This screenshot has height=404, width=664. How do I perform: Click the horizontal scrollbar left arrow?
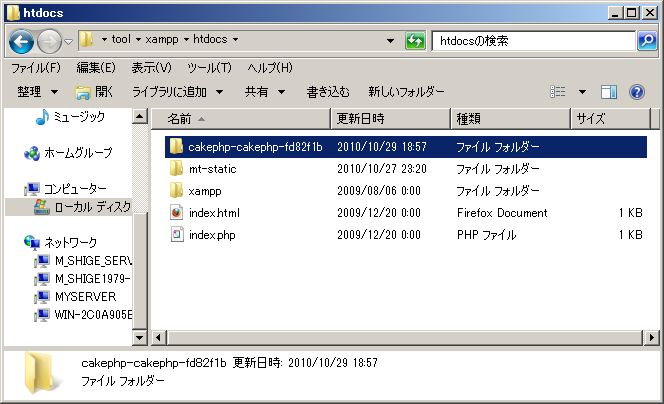[159, 338]
